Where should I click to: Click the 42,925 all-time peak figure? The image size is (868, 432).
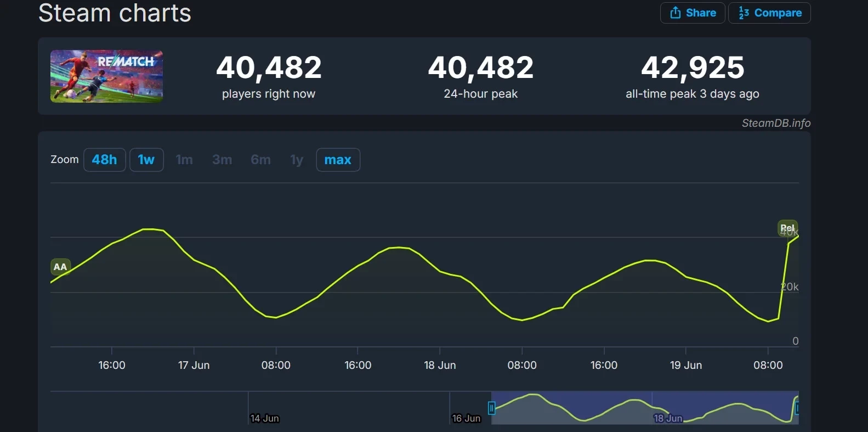(x=693, y=68)
